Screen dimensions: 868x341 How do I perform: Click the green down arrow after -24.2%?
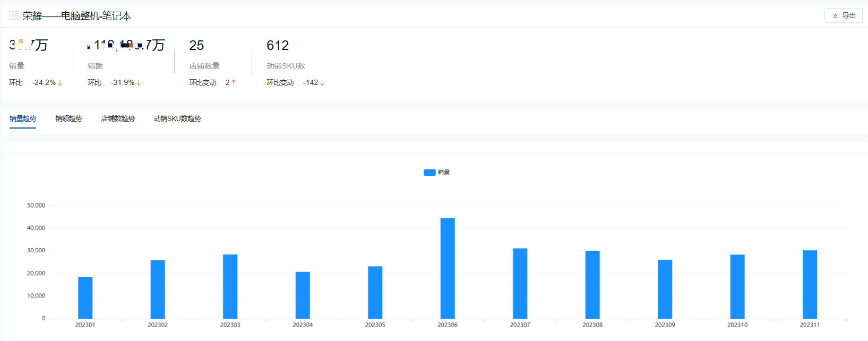point(60,83)
